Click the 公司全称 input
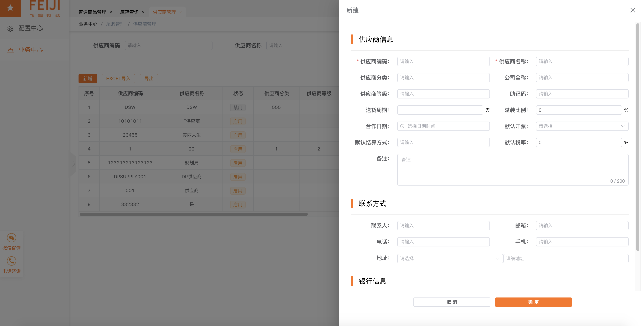644x326 pixels. 582,78
